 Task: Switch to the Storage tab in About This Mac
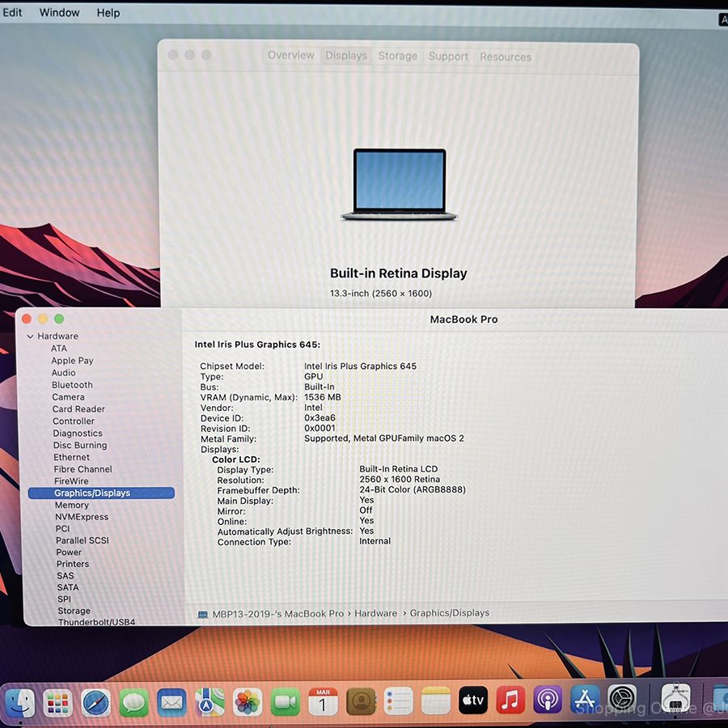pos(398,56)
